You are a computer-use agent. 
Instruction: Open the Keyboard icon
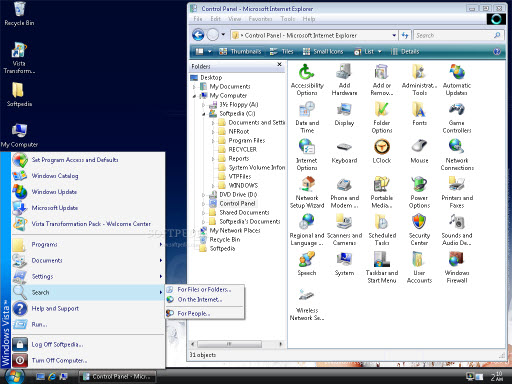coord(344,152)
